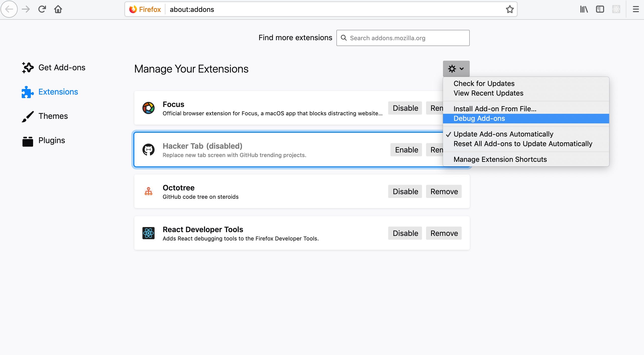The image size is (644, 355).
Task: Select Debug Add-ons menu entry
Action: click(x=526, y=118)
